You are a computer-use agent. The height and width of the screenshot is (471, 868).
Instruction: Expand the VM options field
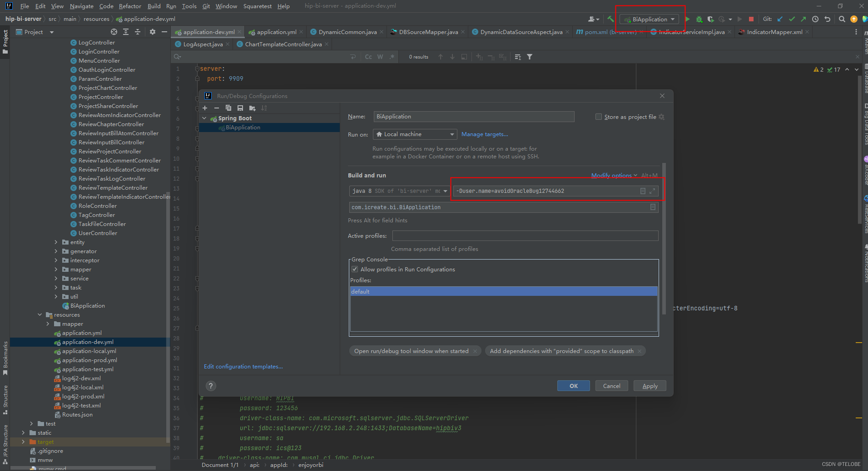652,191
